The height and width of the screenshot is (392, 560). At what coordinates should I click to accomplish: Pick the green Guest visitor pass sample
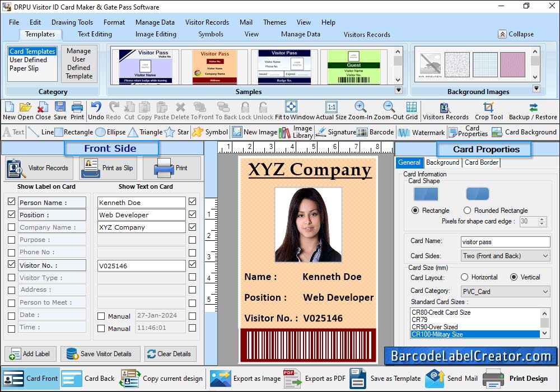click(353, 67)
